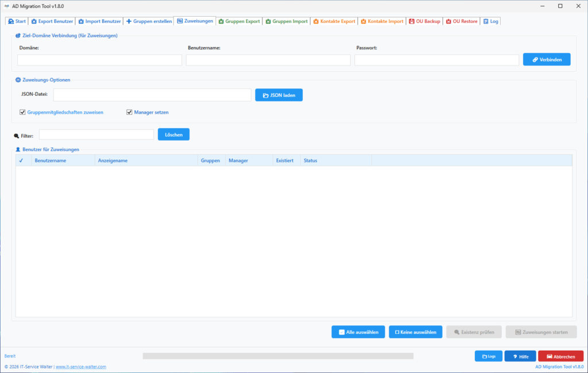The height and width of the screenshot is (373, 588).
Task: Click the Existenz prüfen button
Action: tap(474, 332)
